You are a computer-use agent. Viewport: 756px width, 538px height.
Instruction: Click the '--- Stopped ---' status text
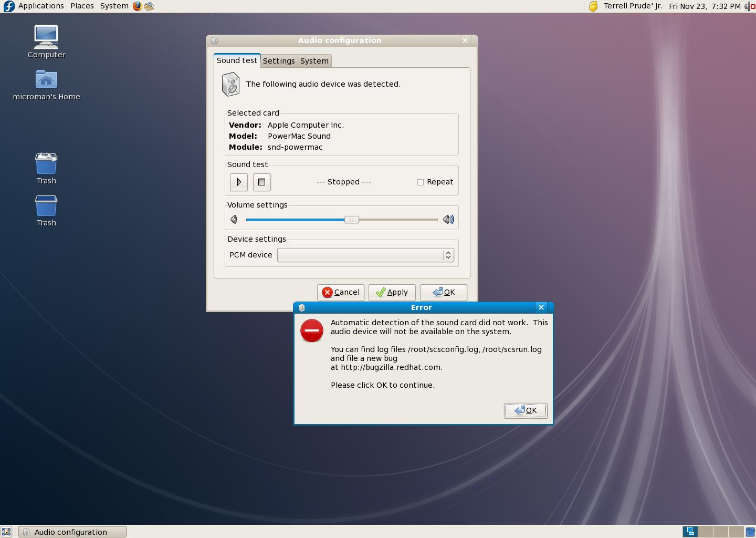[x=343, y=182]
